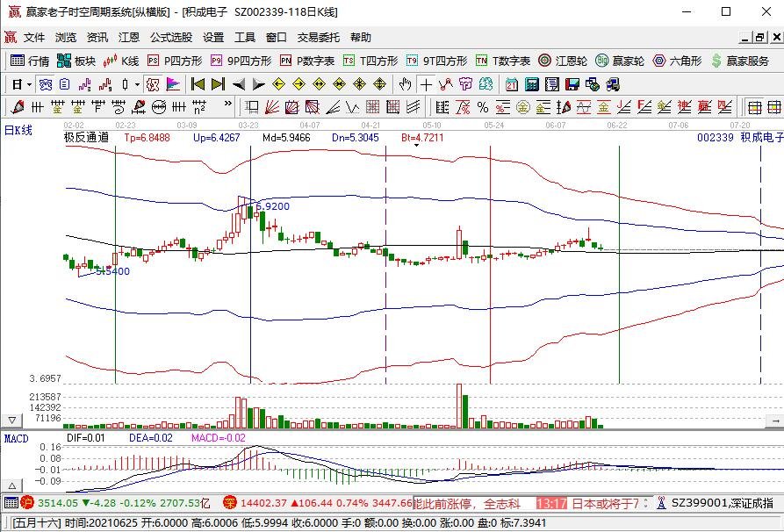This screenshot has width=784, height=532.
Task: Open the 帮助 menu
Action: tap(361, 38)
